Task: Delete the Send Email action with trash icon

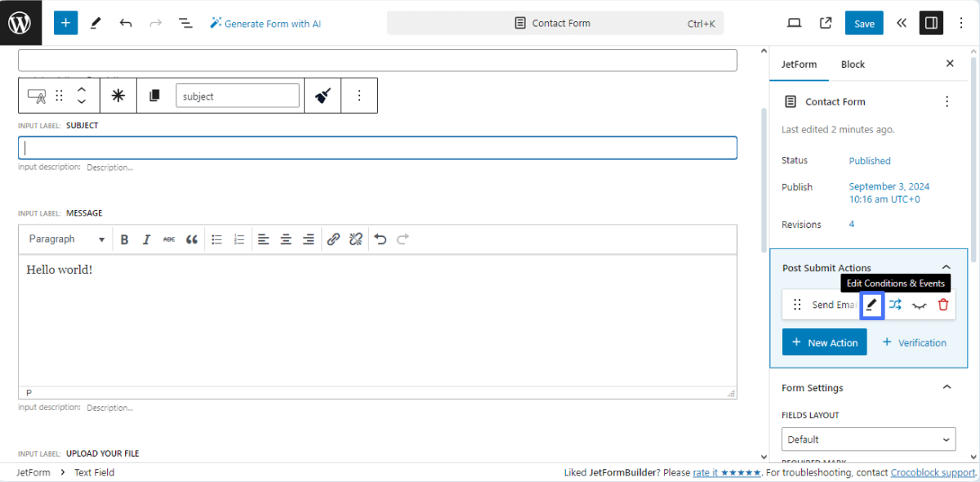Action: click(943, 304)
